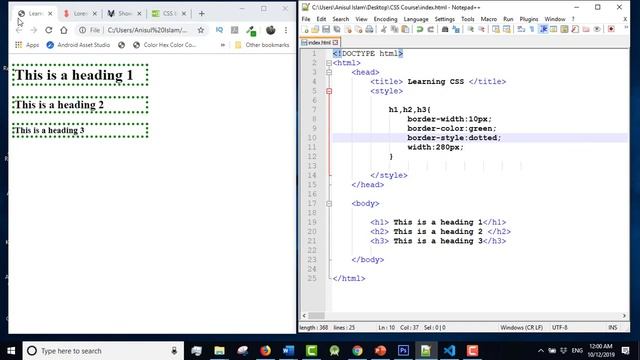Image resolution: width=640 pixels, height=360 pixels.
Task: Collapse the body fold marker on line 17
Action: click(329, 203)
